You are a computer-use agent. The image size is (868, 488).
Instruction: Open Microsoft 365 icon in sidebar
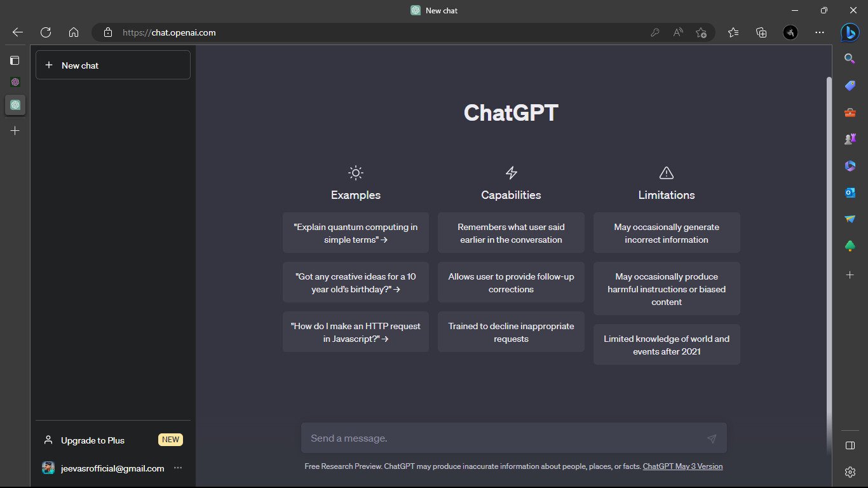pyautogui.click(x=850, y=166)
